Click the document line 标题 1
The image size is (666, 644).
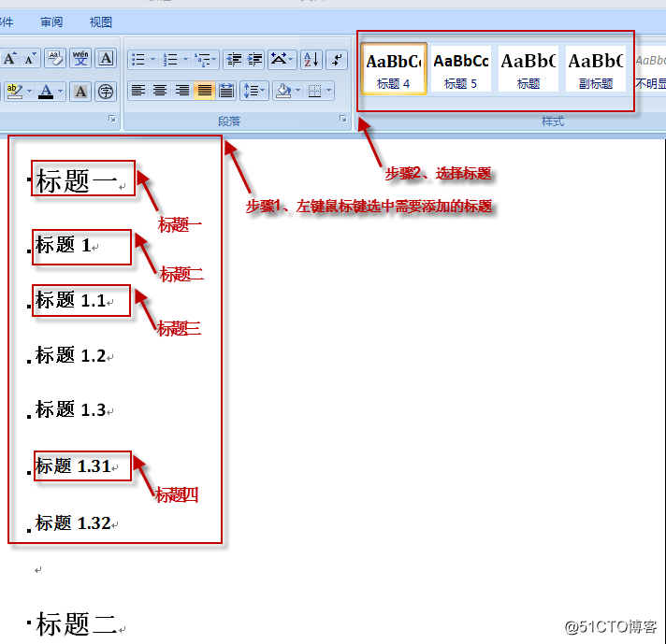pyautogui.click(x=64, y=246)
